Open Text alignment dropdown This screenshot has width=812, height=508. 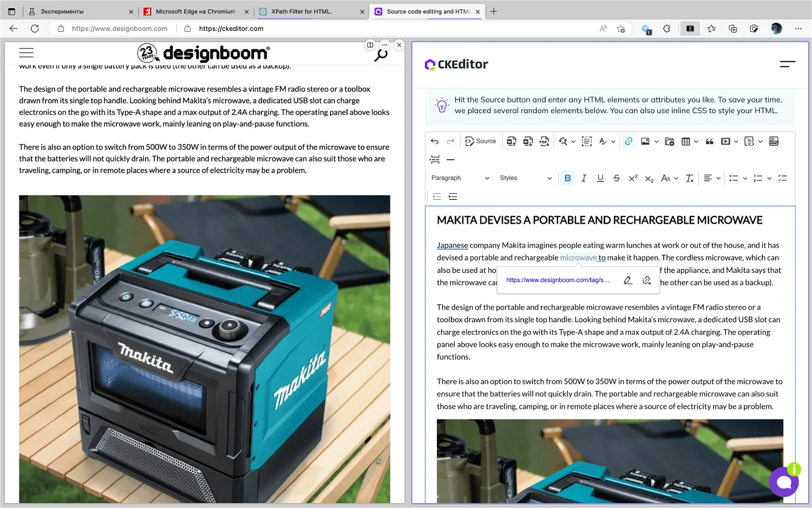712,178
